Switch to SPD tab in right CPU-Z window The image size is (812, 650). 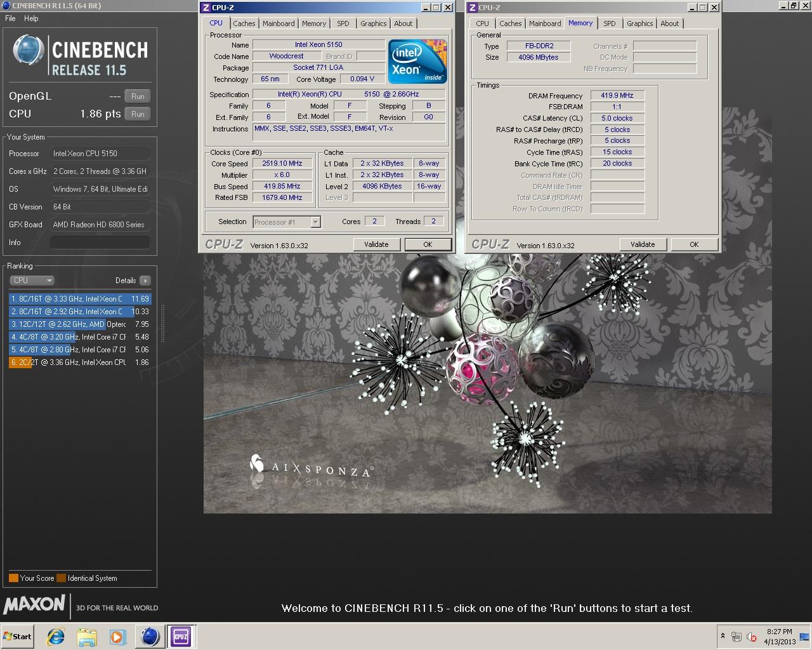(610, 23)
